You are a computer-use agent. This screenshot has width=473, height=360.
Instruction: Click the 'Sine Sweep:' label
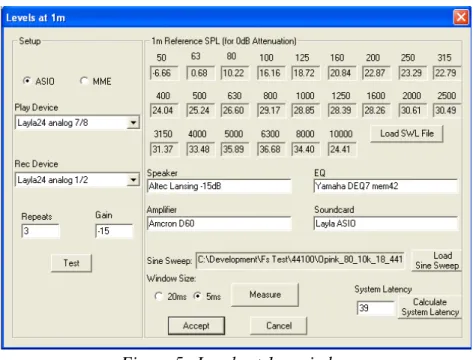pyautogui.click(x=169, y=261)
